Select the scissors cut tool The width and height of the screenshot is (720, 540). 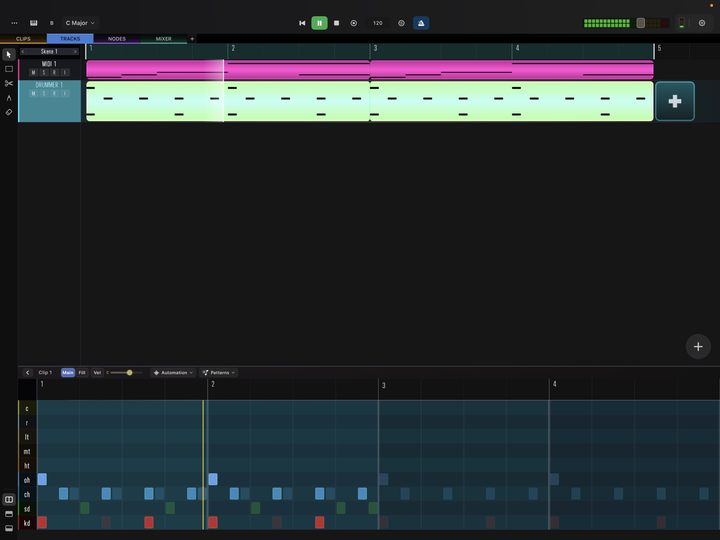[9, 83]
